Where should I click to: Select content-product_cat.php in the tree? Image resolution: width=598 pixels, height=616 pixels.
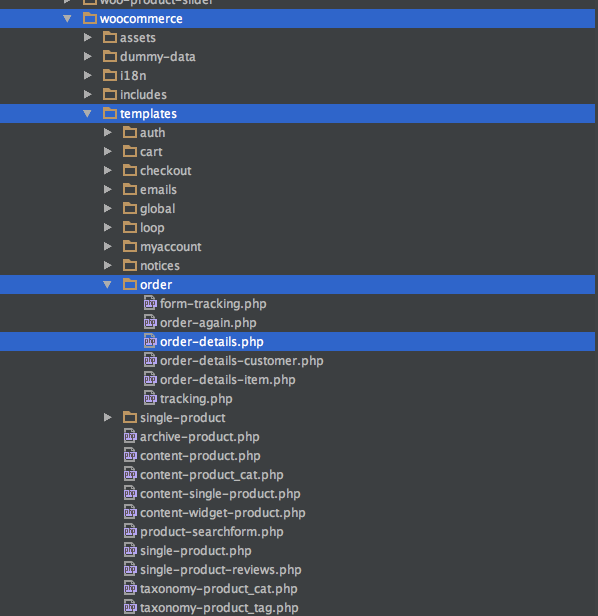coord(212,475)
